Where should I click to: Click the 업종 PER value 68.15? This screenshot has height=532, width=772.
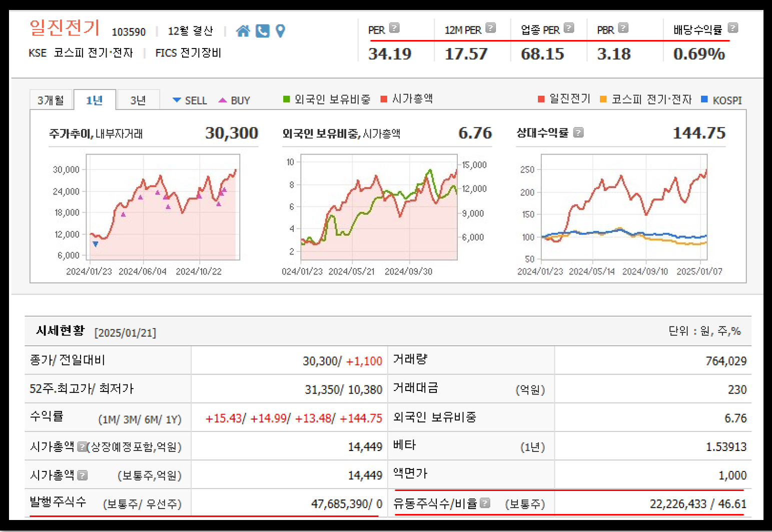(542, 54)
